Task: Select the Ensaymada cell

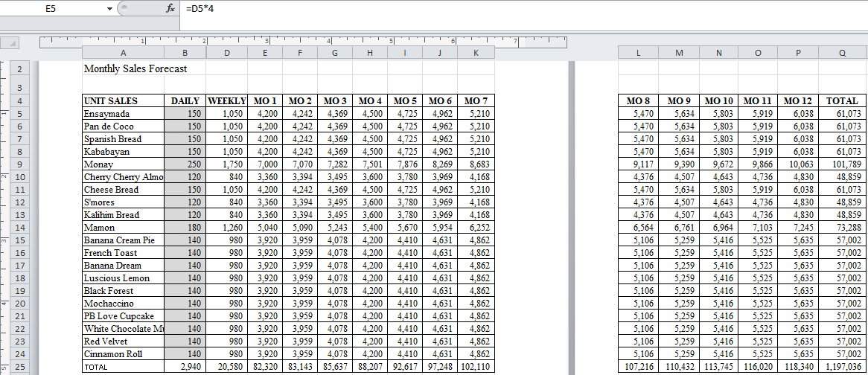Action: tap(123, 114)
